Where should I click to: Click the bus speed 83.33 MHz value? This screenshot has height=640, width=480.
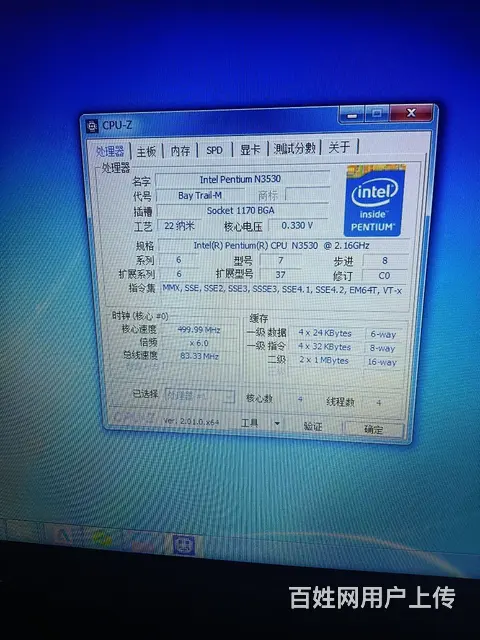point(199,356)
